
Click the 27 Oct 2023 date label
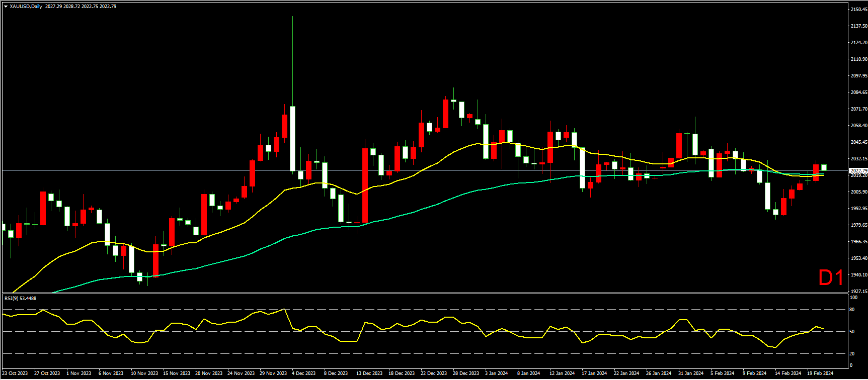point(47,373)
